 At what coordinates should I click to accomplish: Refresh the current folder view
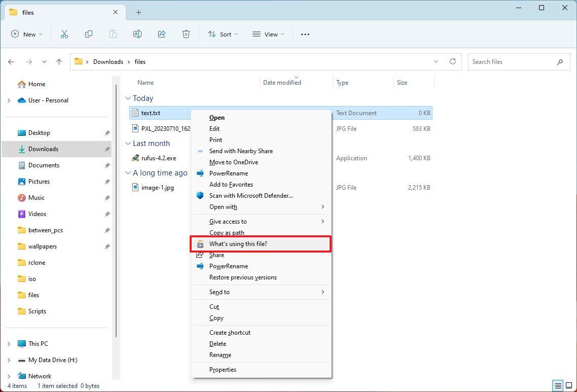(x=452, y=61)
